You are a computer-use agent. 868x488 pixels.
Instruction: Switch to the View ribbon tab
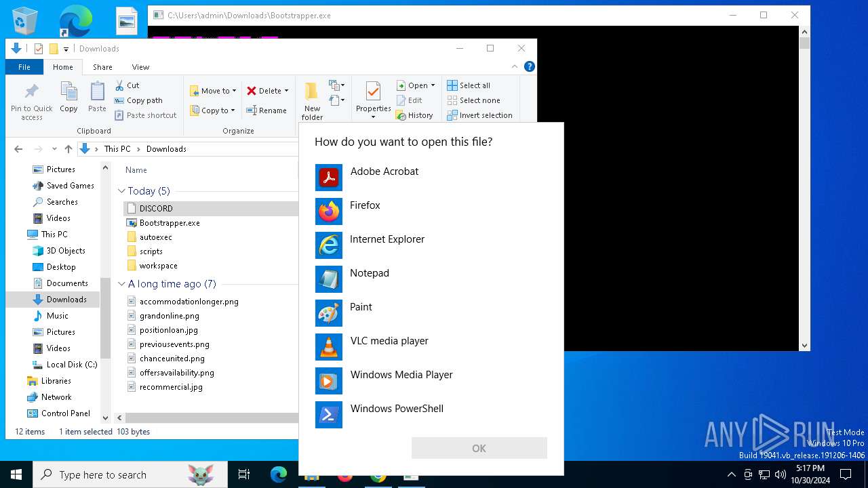(x=140, y=67)
